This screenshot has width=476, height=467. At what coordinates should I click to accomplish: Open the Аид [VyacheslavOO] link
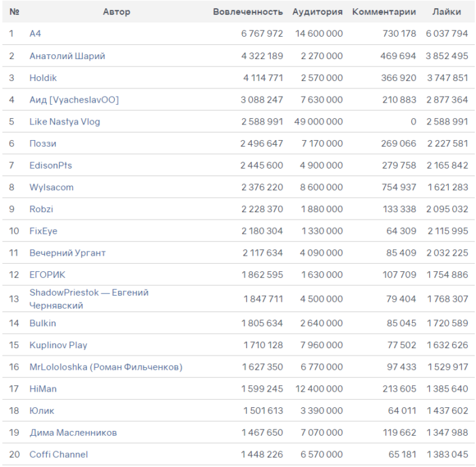(x=74, y=99)
